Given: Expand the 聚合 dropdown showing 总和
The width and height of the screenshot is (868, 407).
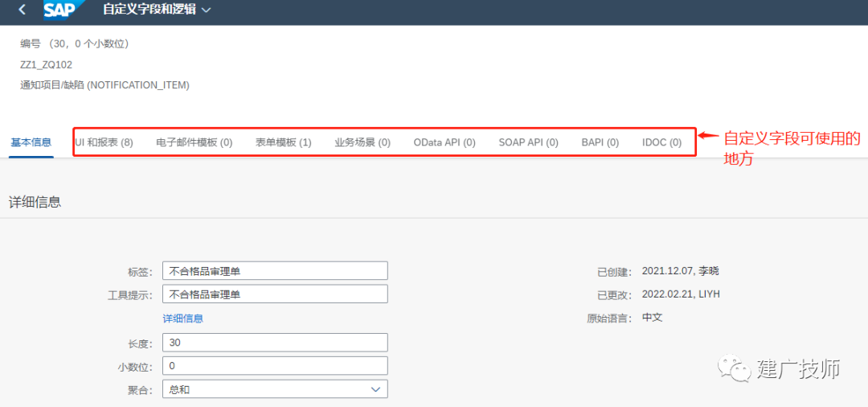Looking at the screenshot, I should click(275, 389).
